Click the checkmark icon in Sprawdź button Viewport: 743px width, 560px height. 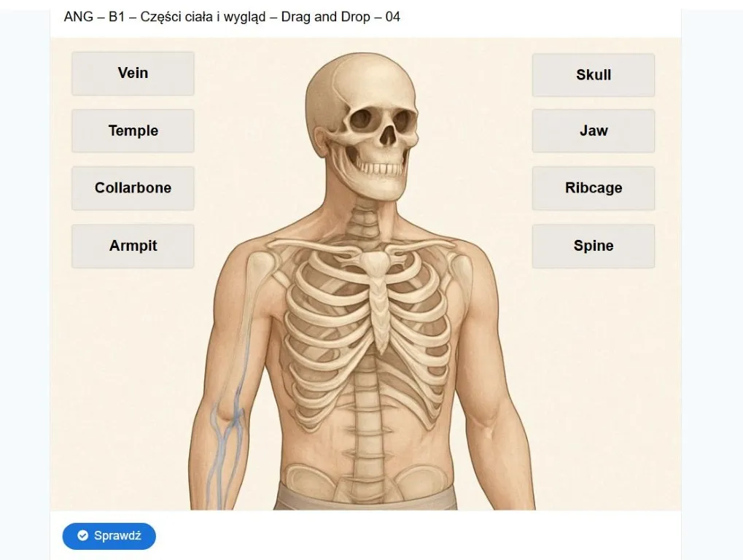tap(83, 536)
